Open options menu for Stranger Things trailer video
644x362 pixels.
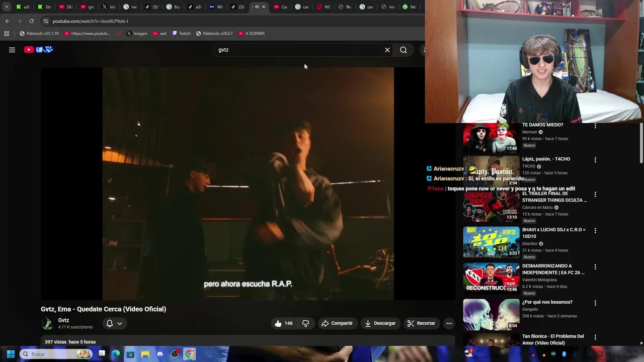595,194
